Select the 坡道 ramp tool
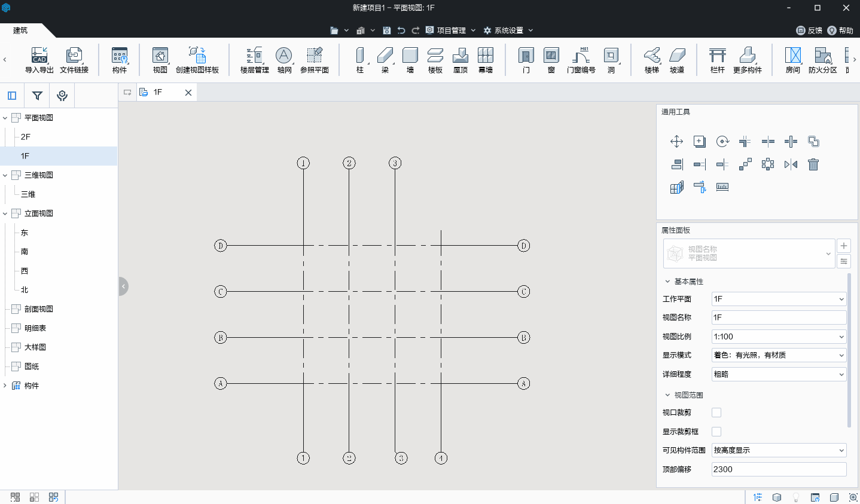860x504 pixels. pos(677,60)
